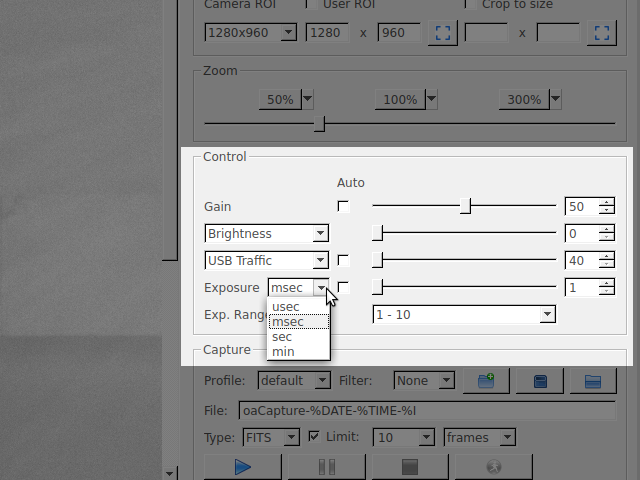Click the new profile folder-plus icon
Image resolution: width=640 pixels, height=480 pixels.
486,381
